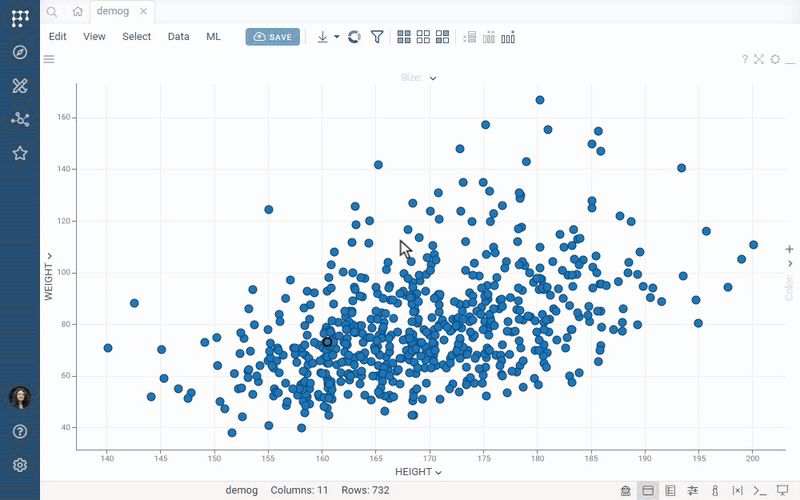Open the viewer hamburger menu
The image size is (800, 500).
[x=49, y=59]
